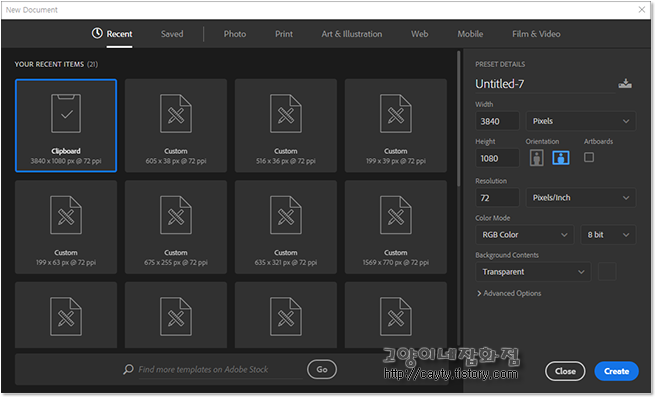Click the save preset icon beside Untitled-7
Screen dimensions: 655x397
tap(625, 84)
